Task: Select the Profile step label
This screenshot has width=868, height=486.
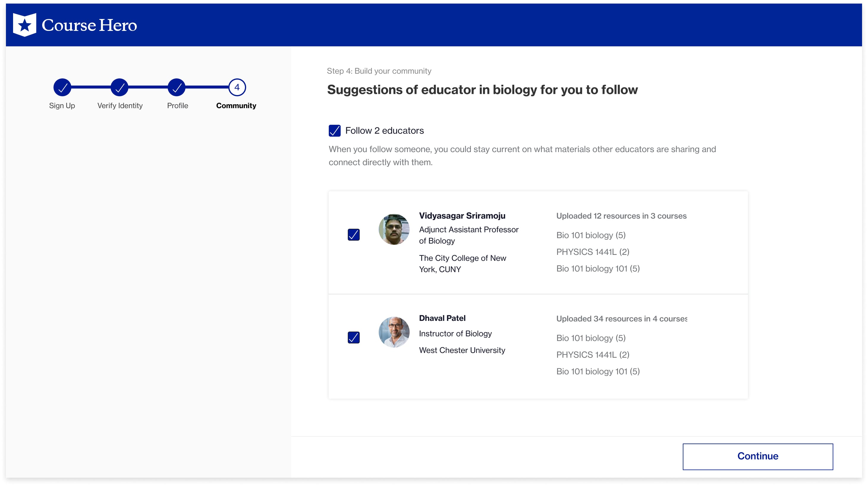Action: [x=177, y=106]
